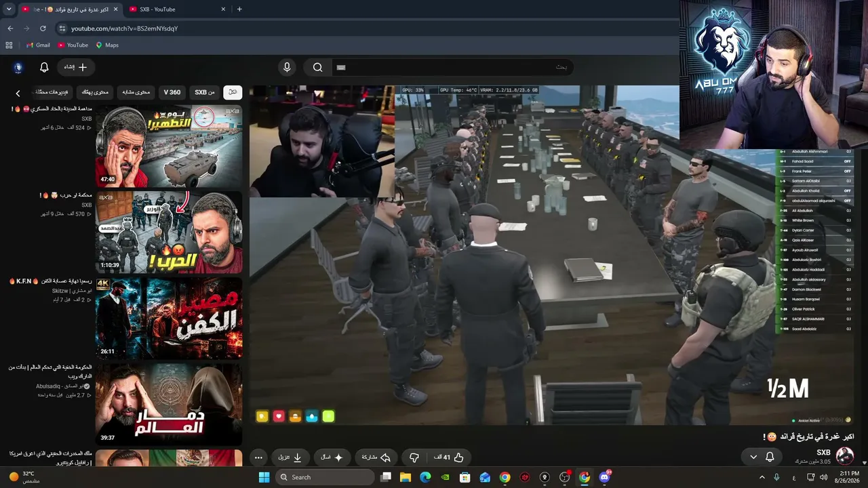Screen dimensions: 868x488
Task: Reload the page with refresh icon
Action: coord(43,28)
